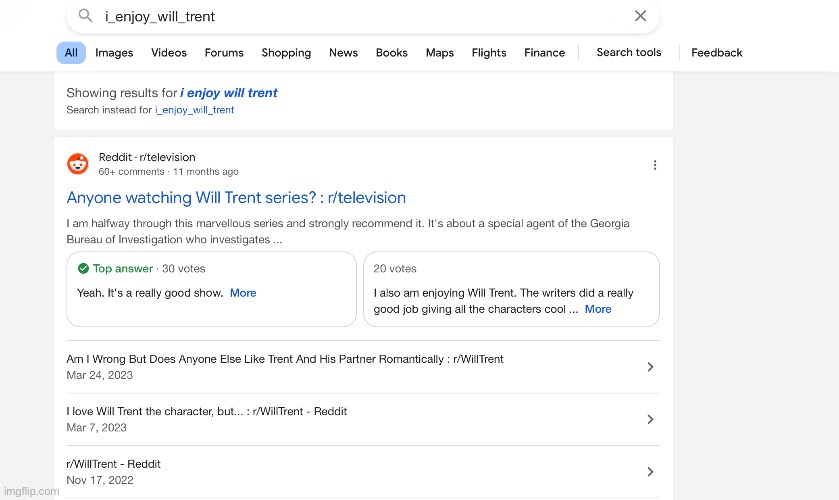Search instead for i_enjoy_will_trent link
839x500 pixels.
tap(195, 110)
